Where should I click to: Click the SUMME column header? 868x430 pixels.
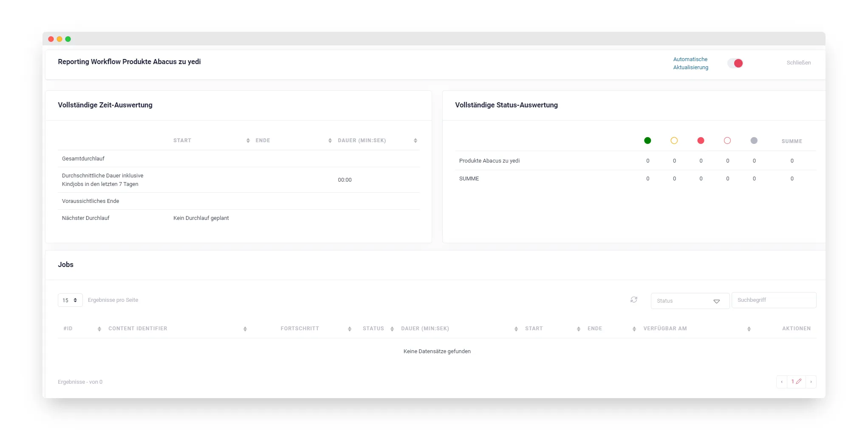tap(792, 141)
